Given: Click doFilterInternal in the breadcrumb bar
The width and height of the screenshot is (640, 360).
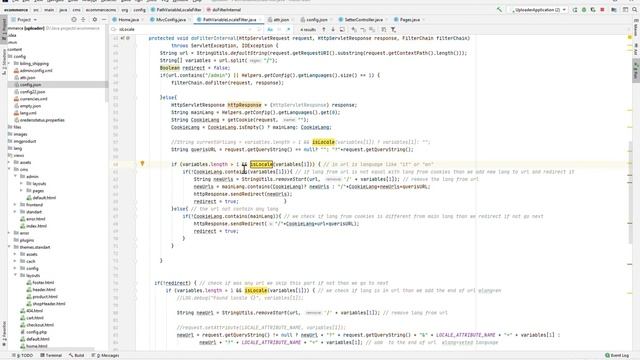Looking at the screenshot, I should point(224,10).
